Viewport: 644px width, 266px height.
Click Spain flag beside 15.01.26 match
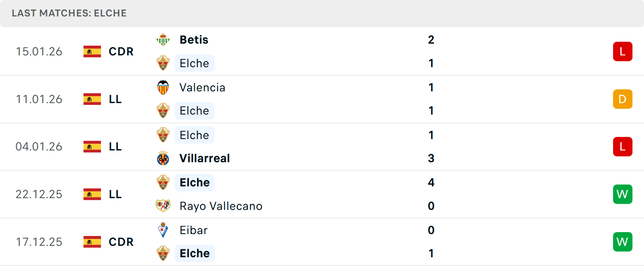[x=92, y=52]
